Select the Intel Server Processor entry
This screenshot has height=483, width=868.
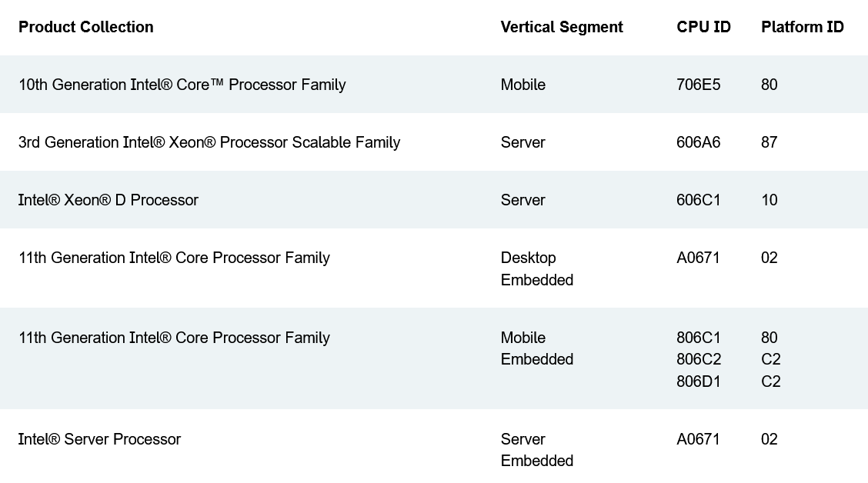[x=99, y=439]
